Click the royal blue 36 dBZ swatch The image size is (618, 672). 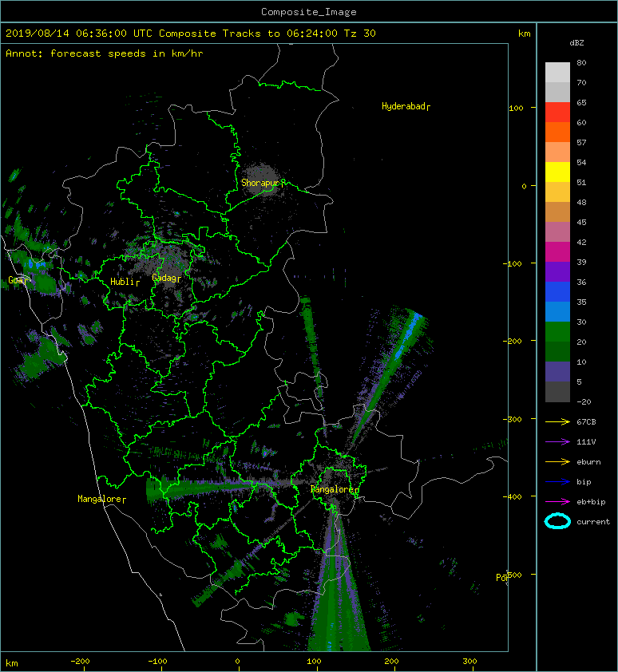point(557,291)
